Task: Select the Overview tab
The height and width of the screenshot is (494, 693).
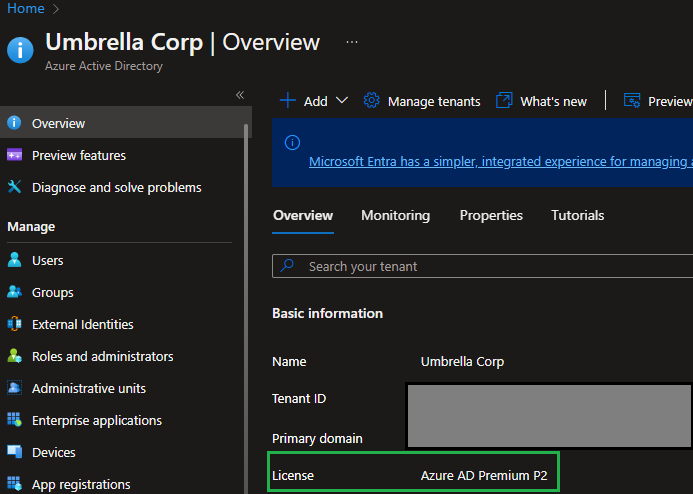Action: click(x=303, y=216)
